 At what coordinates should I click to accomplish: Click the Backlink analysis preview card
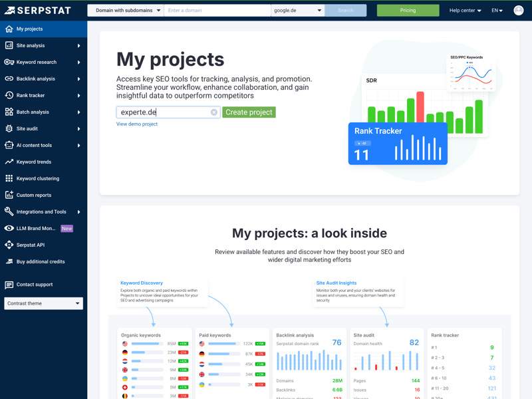309,363
